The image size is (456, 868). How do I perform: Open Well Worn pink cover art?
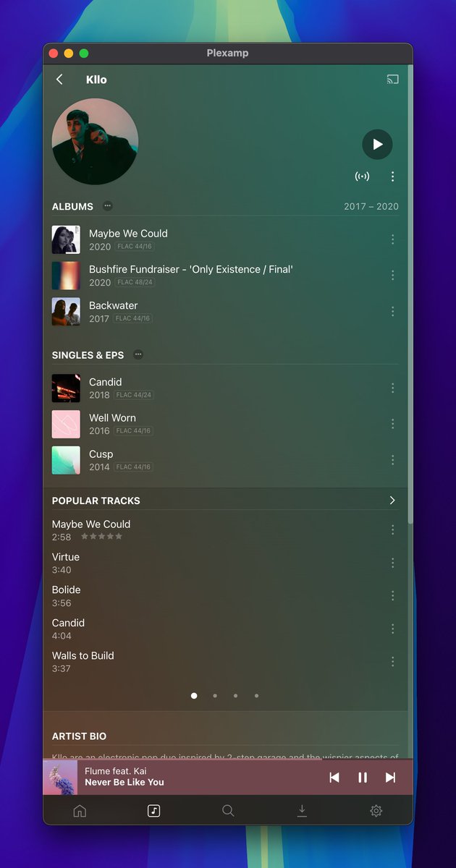(x=66, y=424)
